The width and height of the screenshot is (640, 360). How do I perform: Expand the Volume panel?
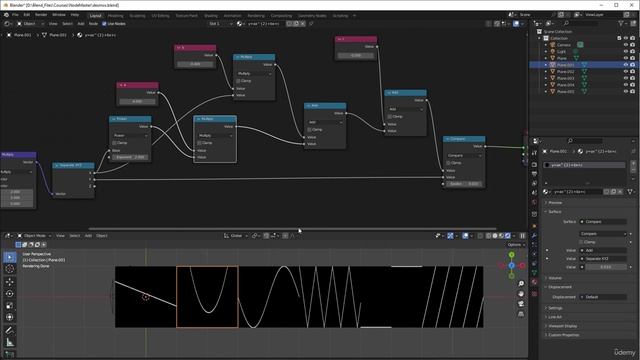[x=555, y=278]
